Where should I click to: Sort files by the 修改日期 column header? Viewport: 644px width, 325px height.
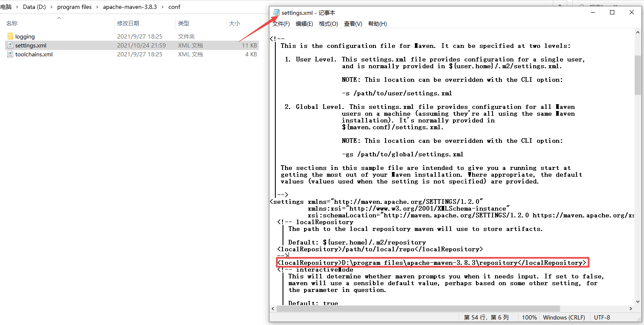point(128,23)
